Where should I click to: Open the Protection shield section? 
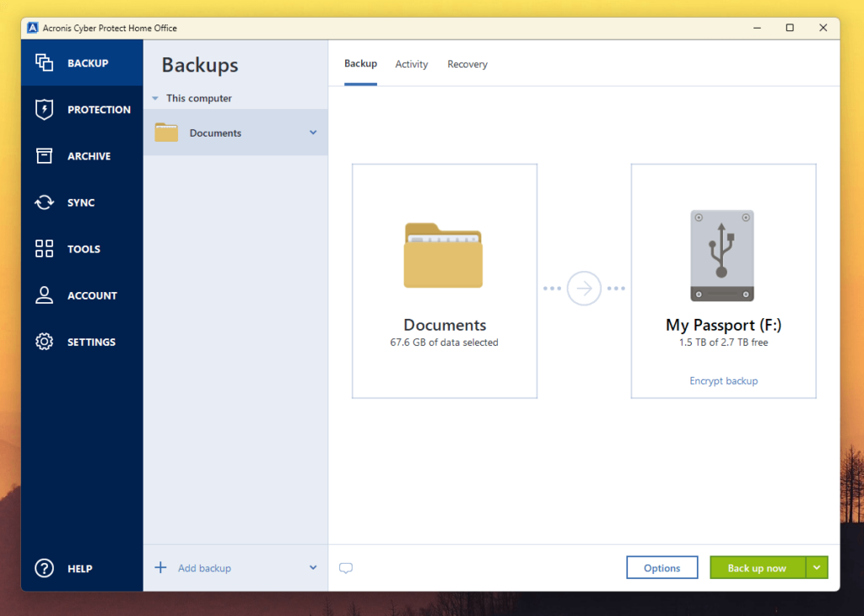click(82, 110)
